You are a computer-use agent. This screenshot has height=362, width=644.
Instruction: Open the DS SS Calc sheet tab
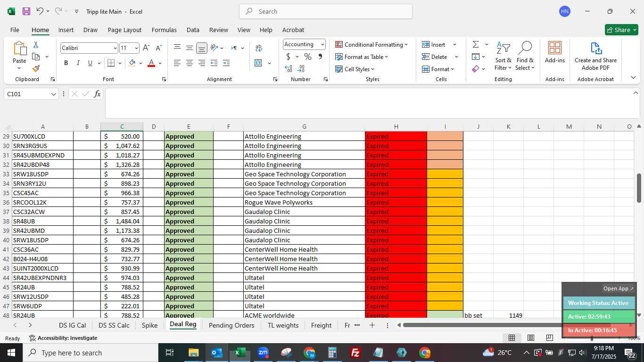114,325
